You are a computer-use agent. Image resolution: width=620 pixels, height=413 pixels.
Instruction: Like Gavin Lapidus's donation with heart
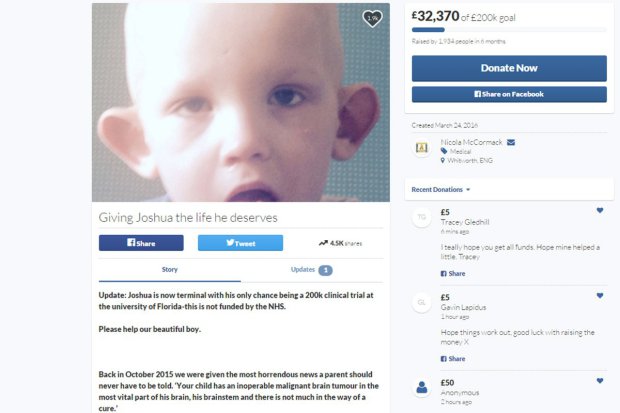(600, 296)
